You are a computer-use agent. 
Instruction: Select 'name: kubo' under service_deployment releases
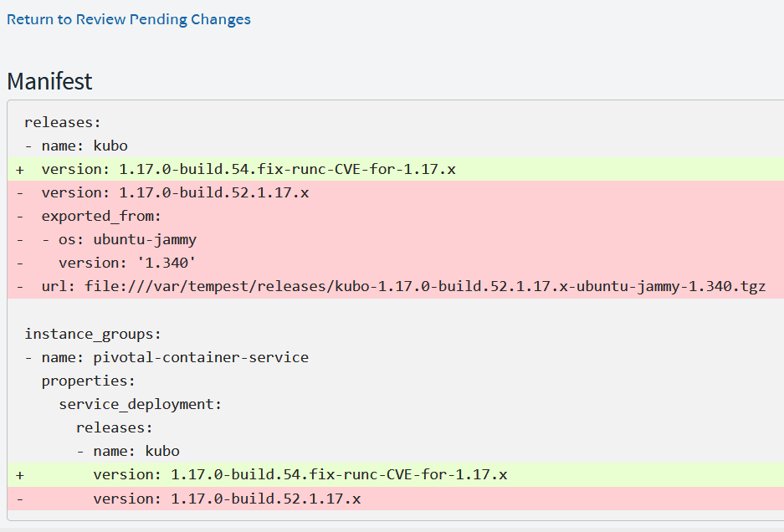[128, 451]
